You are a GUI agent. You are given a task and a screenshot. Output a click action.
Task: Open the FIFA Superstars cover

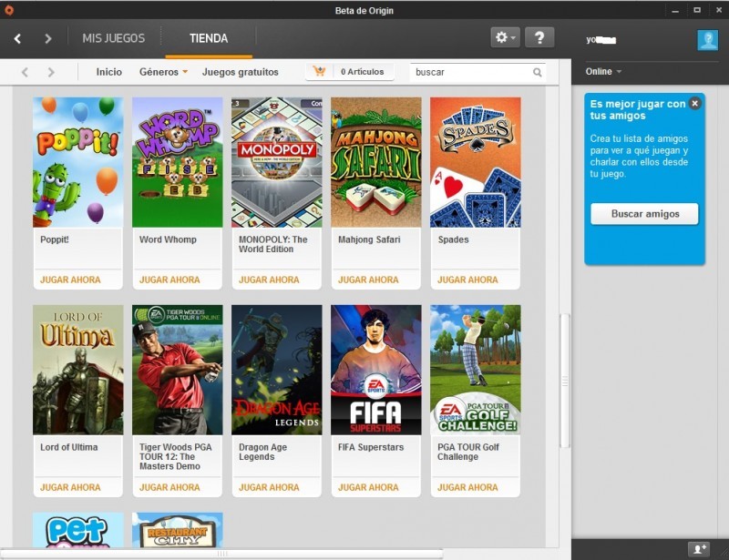pyautogui.click(x=376, y=370)
